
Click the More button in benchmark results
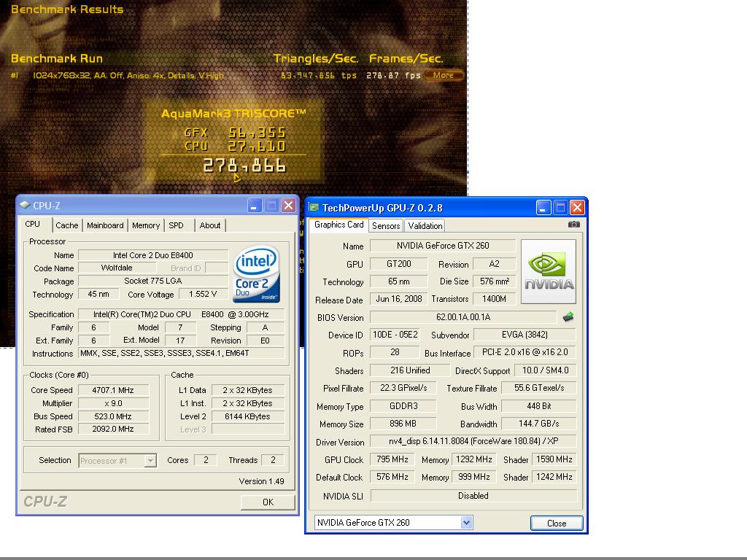pos(443,75)
